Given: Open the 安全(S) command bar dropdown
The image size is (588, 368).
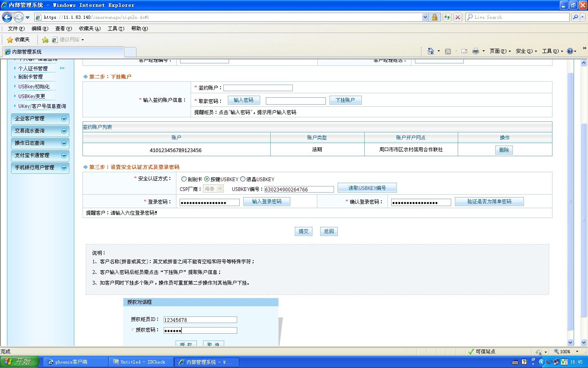Looking at the screenshot, I should coord(526,51).
